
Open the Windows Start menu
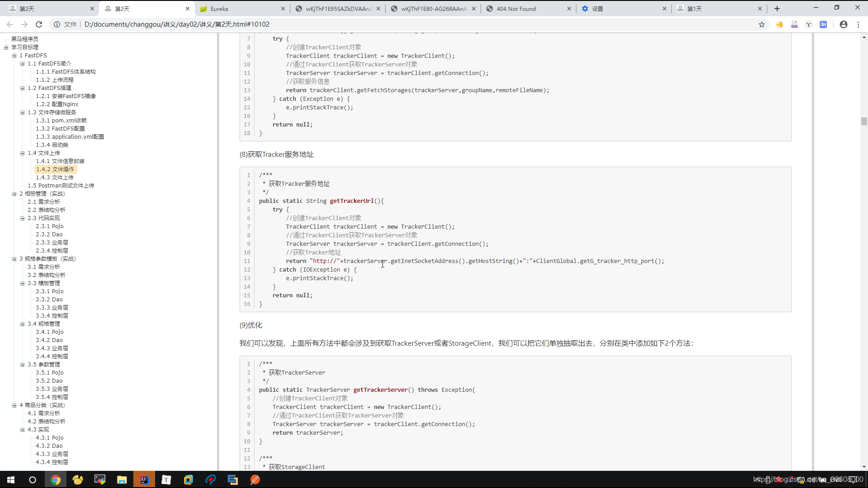tap(11, 480)
